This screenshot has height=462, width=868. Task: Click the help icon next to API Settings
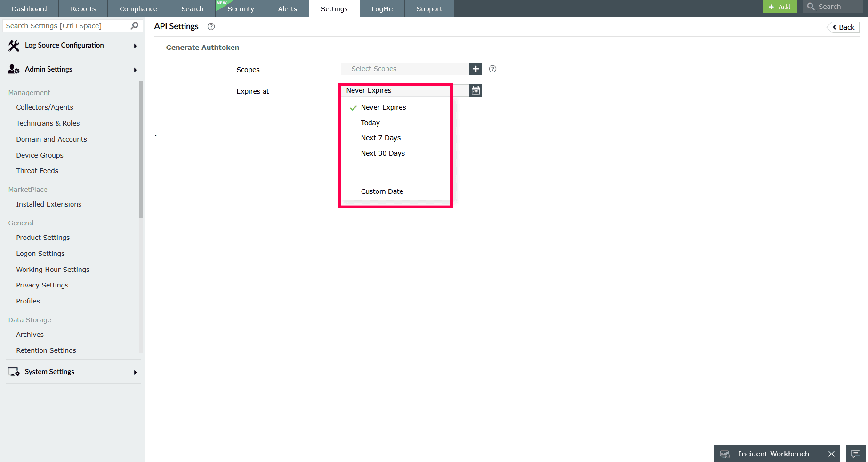211,26
